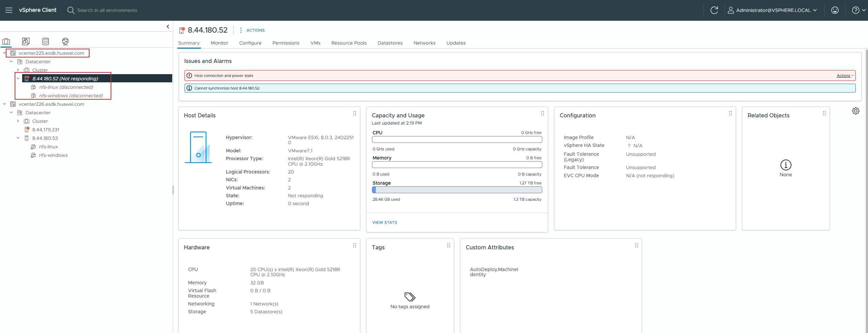Open the Datastores tab
This screenshot has height=333, width=868.
[x=390, y=43]
